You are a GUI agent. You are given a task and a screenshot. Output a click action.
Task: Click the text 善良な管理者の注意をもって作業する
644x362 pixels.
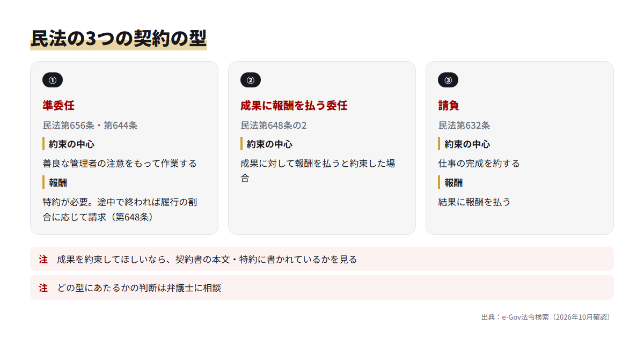coord(120,164)
